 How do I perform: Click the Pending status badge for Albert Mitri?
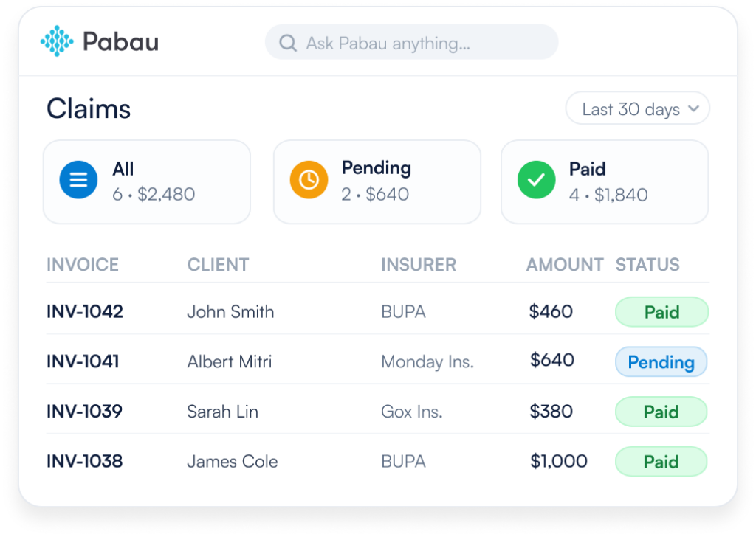pos(661,361)
